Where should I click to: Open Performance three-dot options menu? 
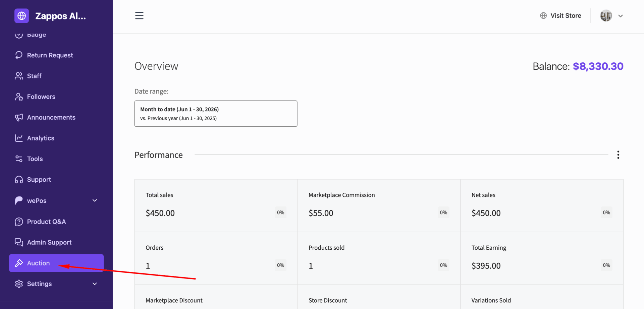tap(618, 155)
